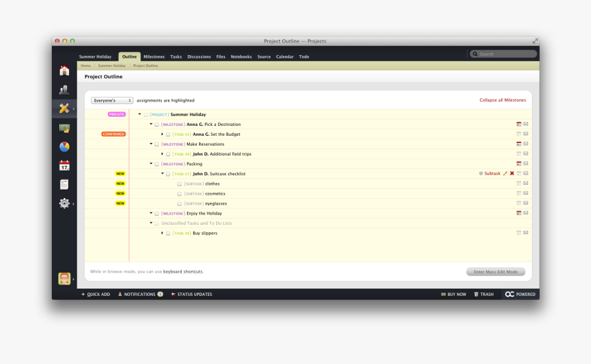Click calendar icon on Enjoy the Holiday row
The image size is (591, 364).
coord(519,213)
